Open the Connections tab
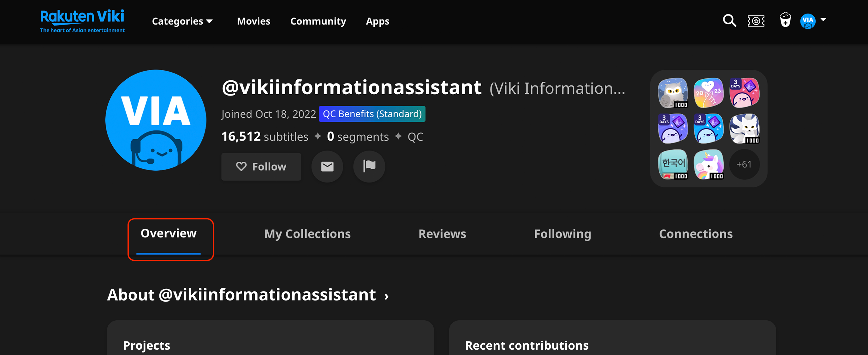 click(696, 234)
